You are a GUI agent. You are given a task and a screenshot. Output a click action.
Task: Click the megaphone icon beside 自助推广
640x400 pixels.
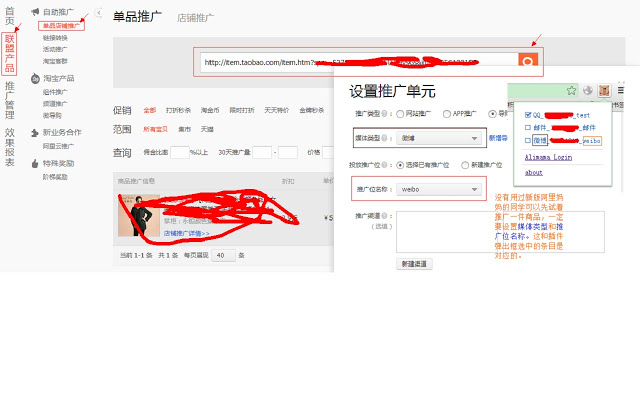[35, 12]
